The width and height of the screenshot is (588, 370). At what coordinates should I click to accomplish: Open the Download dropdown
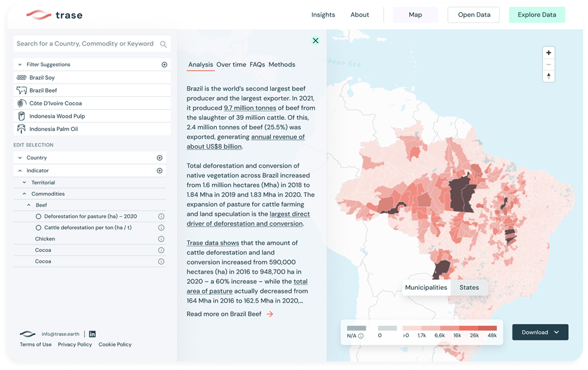click(540, 332)
